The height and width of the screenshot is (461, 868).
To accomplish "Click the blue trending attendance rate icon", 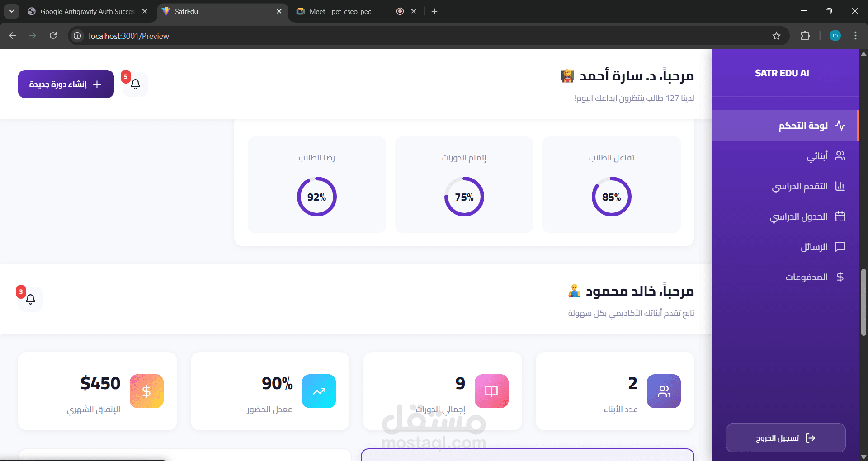I will [319, 391].
